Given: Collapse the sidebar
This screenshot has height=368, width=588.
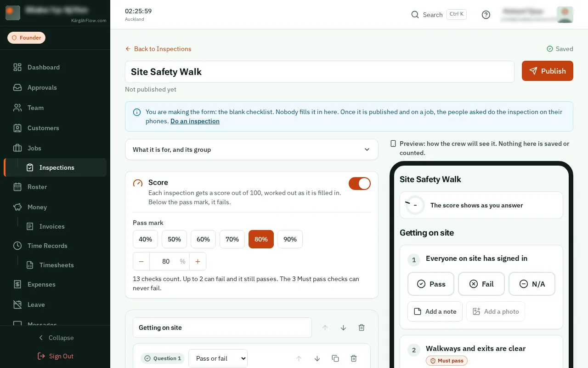Looking at the screenshot, I should coord(55,338).
